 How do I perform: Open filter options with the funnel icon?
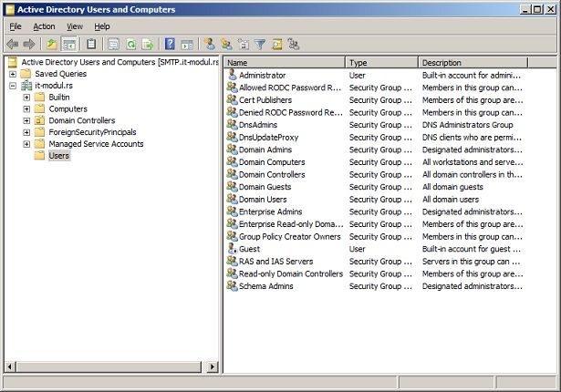pos(260,45)
